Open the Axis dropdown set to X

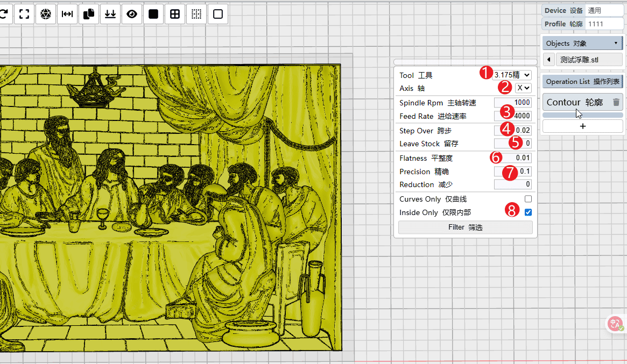523,88
